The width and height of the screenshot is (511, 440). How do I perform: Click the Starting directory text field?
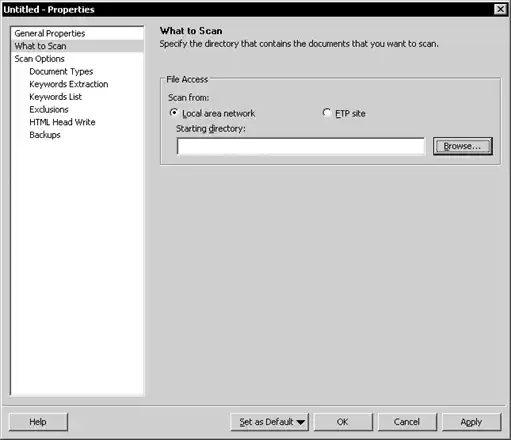(x=301, y=146)
